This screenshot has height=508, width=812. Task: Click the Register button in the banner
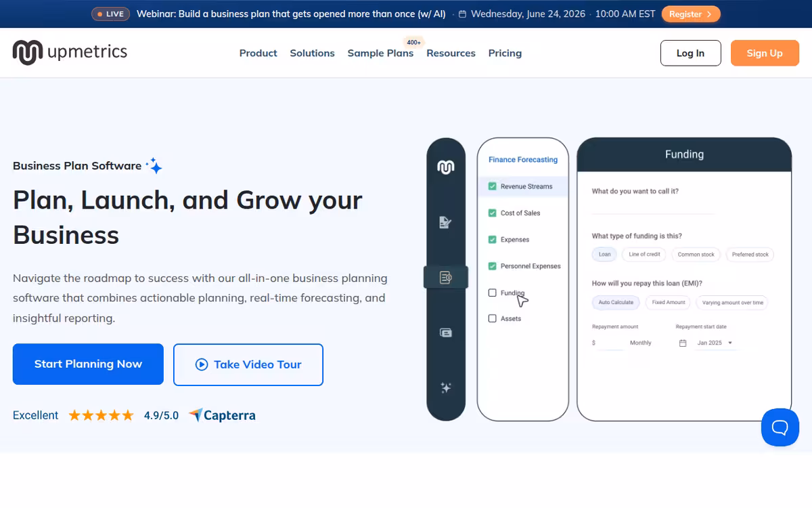(x=691, y=14)
